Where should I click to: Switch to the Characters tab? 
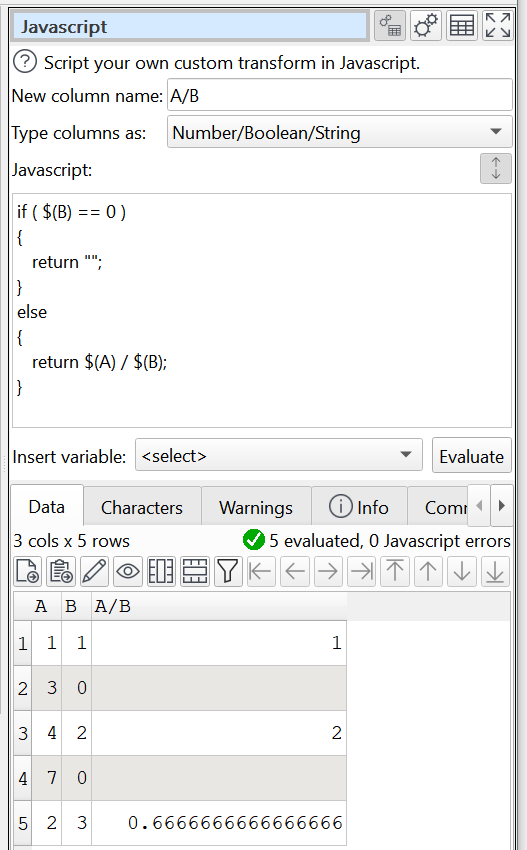point(142,507)
